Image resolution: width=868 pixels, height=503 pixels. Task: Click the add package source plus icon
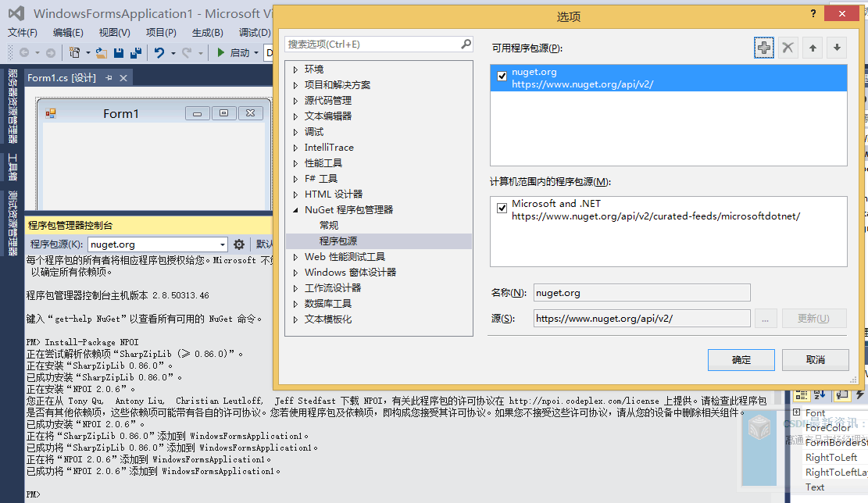[764, 48]
